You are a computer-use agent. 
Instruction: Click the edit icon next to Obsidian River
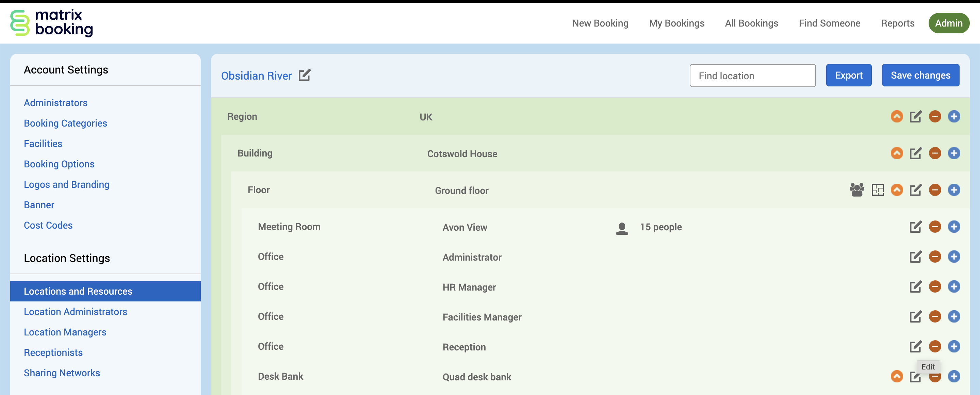(304, 75)
